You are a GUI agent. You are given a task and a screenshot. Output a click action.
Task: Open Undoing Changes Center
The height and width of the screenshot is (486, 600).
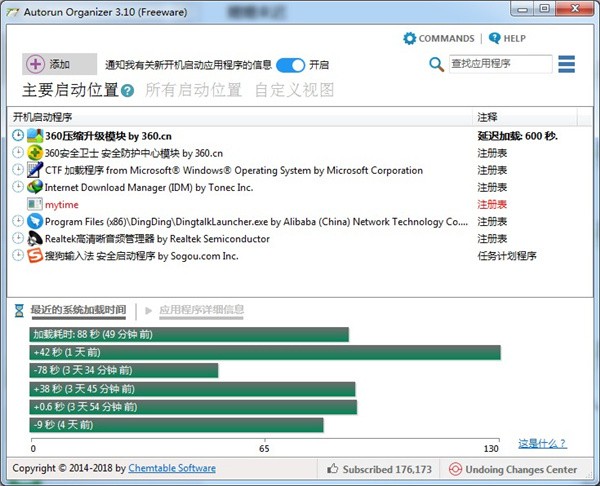pos(513,469)
